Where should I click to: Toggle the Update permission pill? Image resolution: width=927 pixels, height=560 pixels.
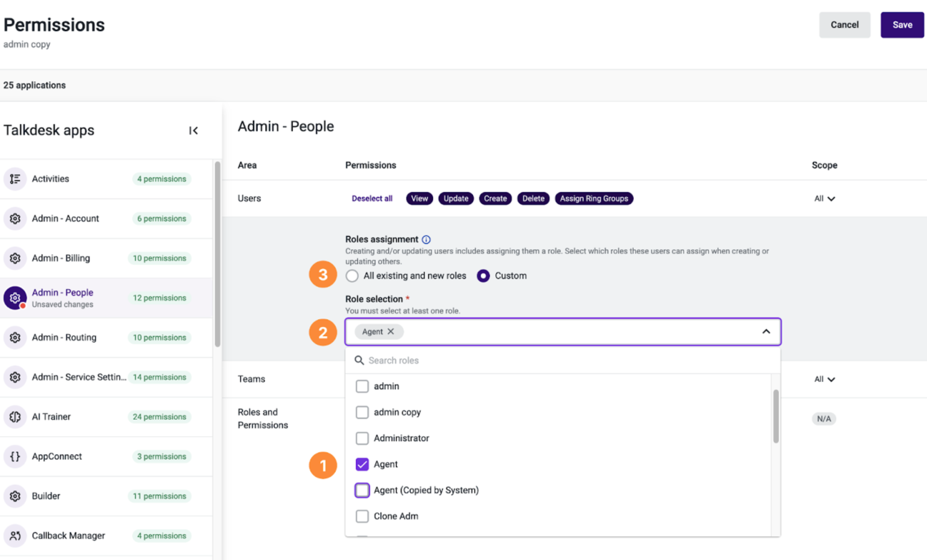(x=455, y=199)
